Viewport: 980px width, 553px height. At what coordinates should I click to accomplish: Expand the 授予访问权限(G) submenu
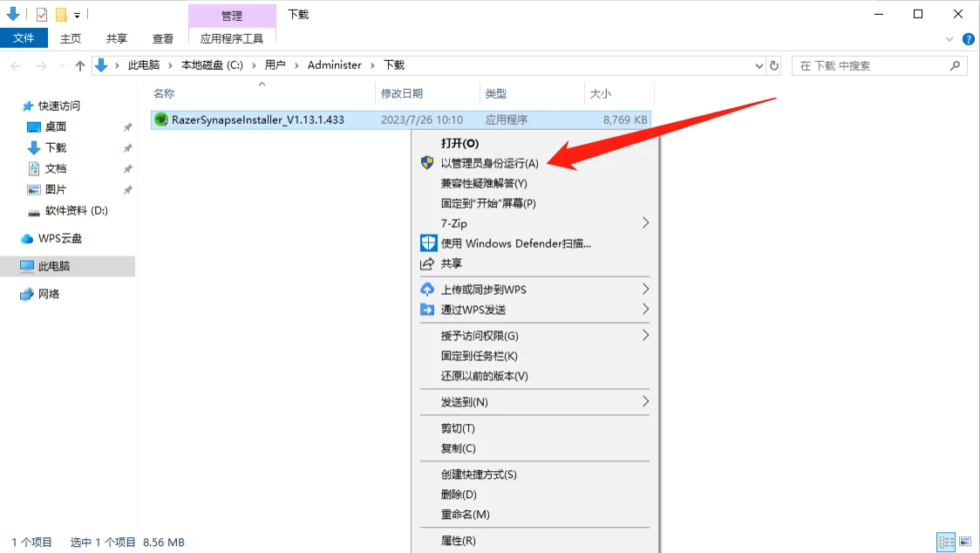(535, 336)
